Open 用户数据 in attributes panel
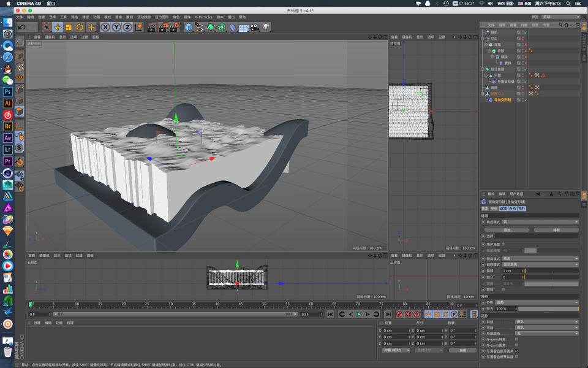Viewport: 588px width, 368px height. click(x=516, y=194)
